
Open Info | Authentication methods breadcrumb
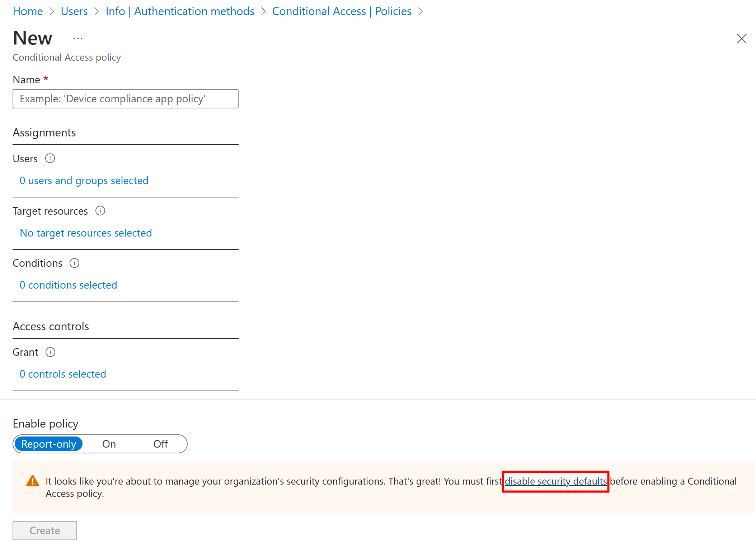pos(180,11)
